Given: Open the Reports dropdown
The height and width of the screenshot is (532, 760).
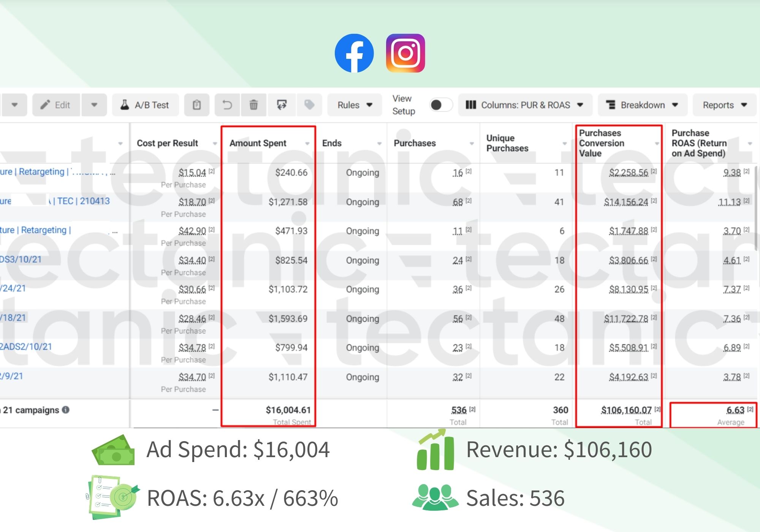Looking at the screenshot, I should (725, 105).
